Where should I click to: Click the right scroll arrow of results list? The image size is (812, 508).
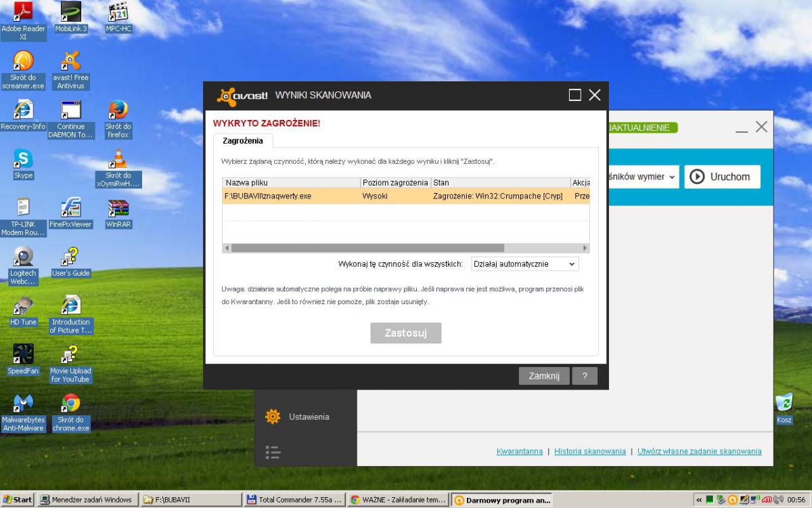click(x=585, y=248)
